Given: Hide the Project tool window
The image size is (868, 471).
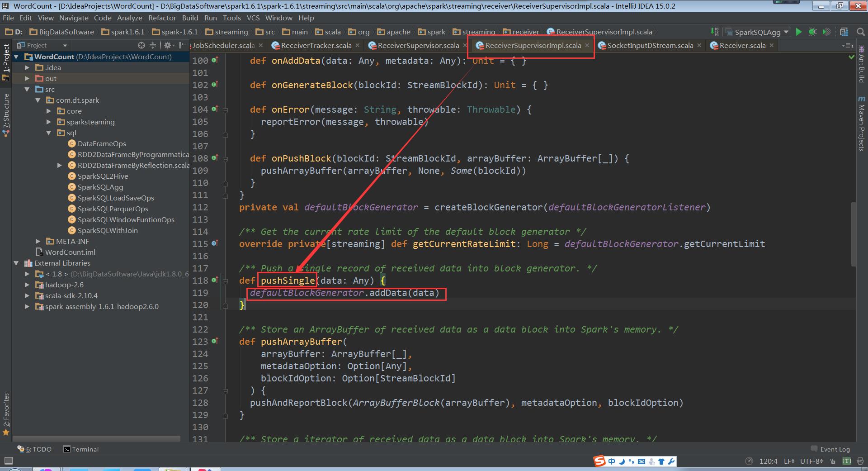Looking at the screenshot, I should coord(182,45).
